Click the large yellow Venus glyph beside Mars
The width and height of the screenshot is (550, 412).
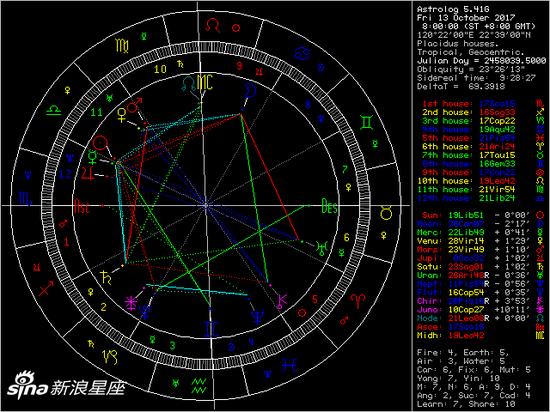121,115
